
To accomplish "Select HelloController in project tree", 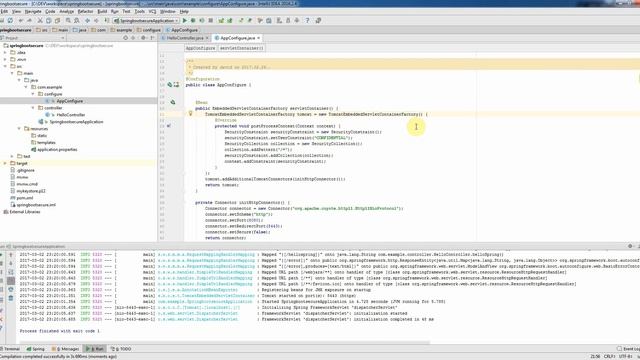I will click(71, 115).
